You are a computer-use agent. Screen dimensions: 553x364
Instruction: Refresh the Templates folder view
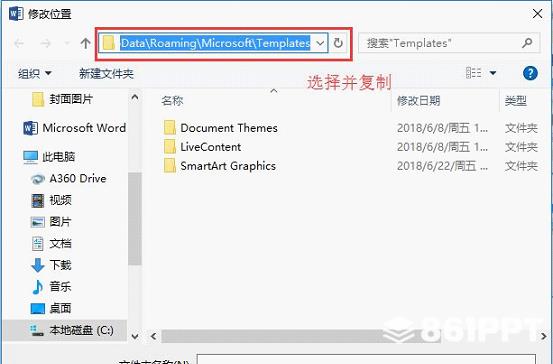pos(338,43)
